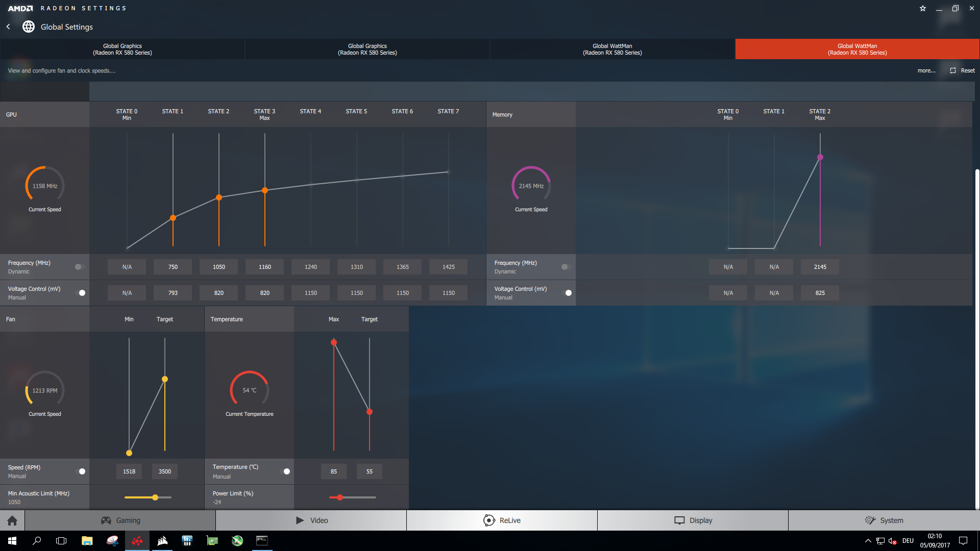Edit memory voltage field 825
Viewport: 980px width, 551px height.
(x=820, y=293)
